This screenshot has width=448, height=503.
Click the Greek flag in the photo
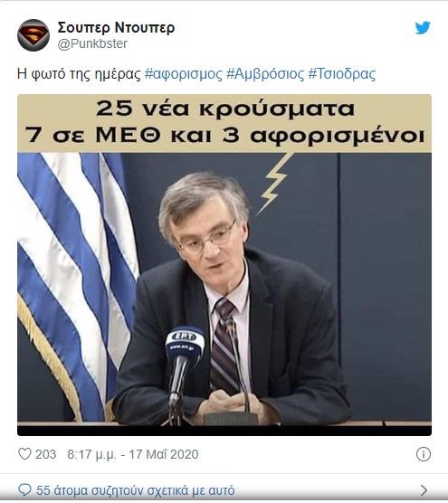74,282
